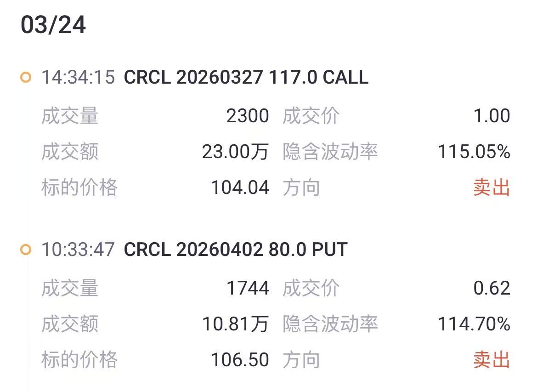Select the CRCL 20260327 117.0 CALL contract
This screenshot has height=392, width=537.
pyautogui.click(x=245, y=78)
